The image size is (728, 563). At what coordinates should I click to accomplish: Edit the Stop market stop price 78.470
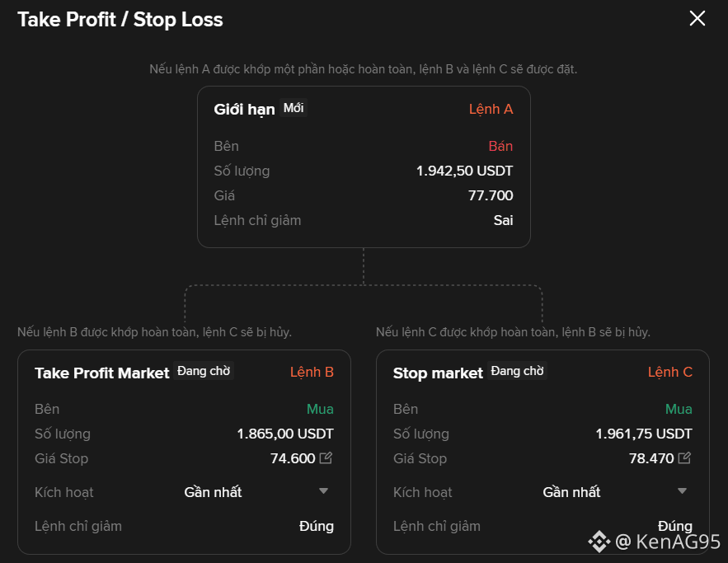(x=684, y=457)
